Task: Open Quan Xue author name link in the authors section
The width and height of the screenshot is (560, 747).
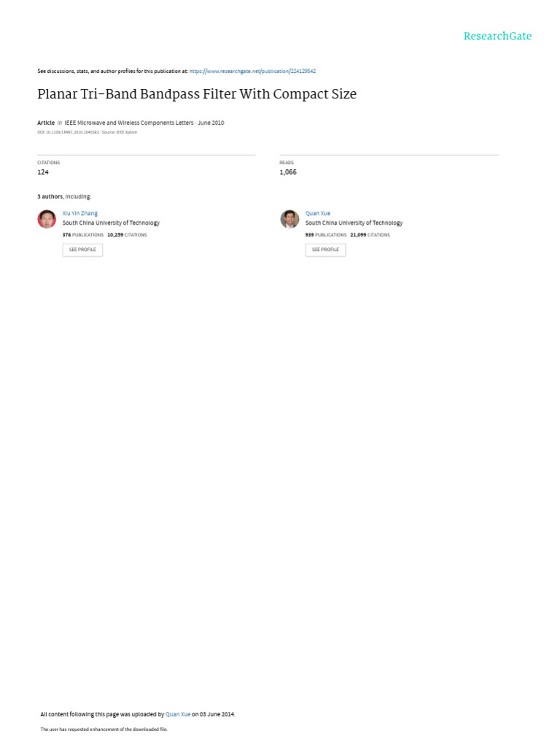Action: (x=318, y=214)
